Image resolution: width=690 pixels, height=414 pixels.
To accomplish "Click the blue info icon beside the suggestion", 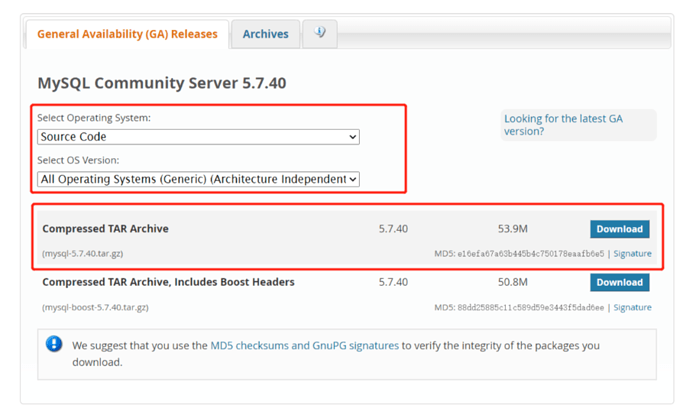I will 54,345.
